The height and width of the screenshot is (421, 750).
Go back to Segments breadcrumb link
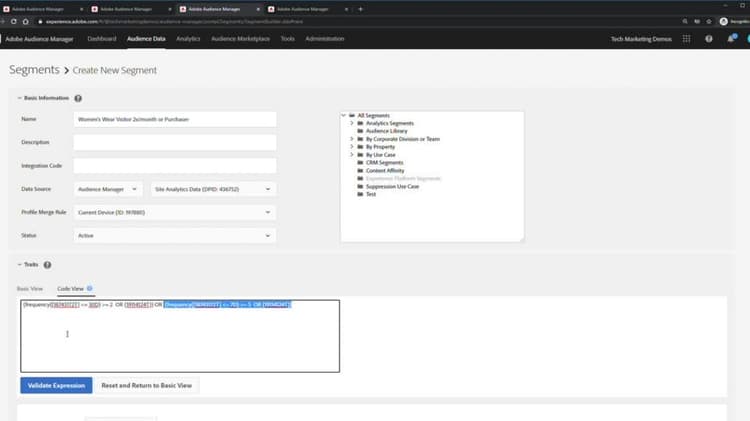click(x=34, y=70)
